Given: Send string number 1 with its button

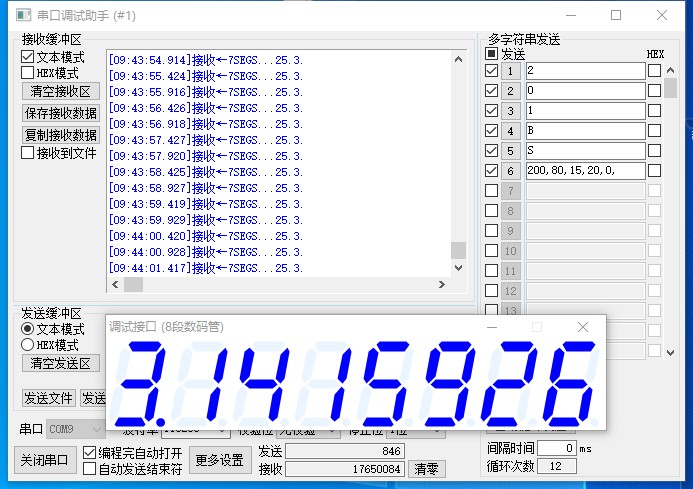Looking at the screenshot, I should [510, 71].
